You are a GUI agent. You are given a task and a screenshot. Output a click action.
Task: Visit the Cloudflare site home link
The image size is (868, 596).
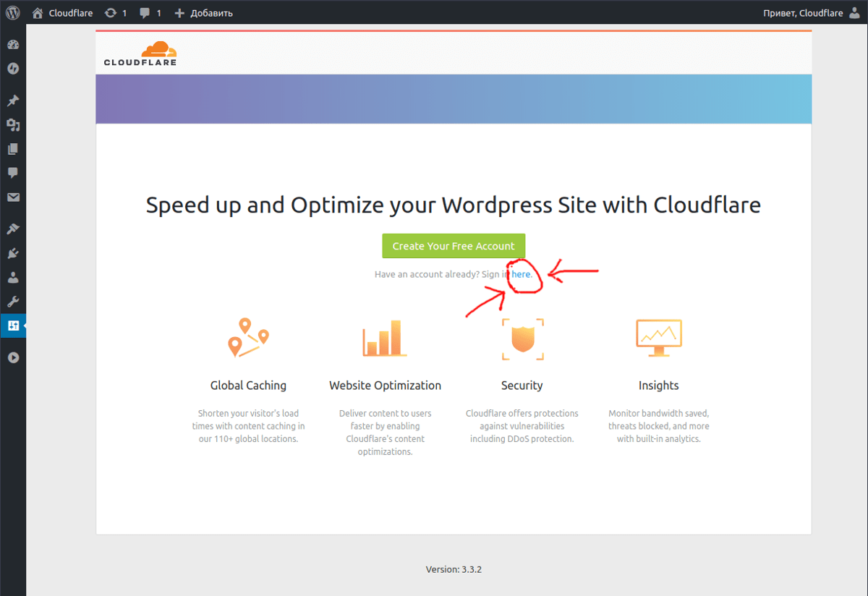62,13
